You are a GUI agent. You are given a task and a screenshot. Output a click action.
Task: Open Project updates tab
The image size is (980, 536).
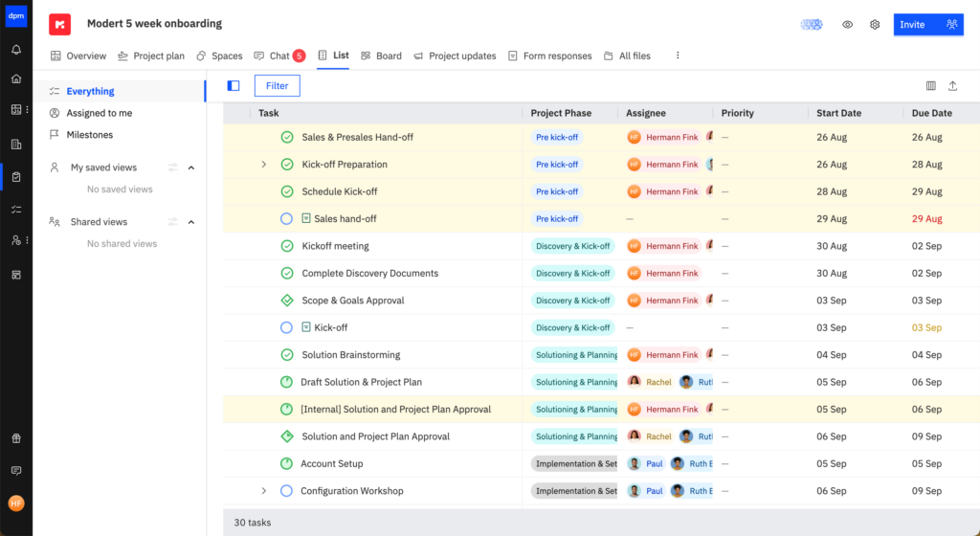click(455, 56)
